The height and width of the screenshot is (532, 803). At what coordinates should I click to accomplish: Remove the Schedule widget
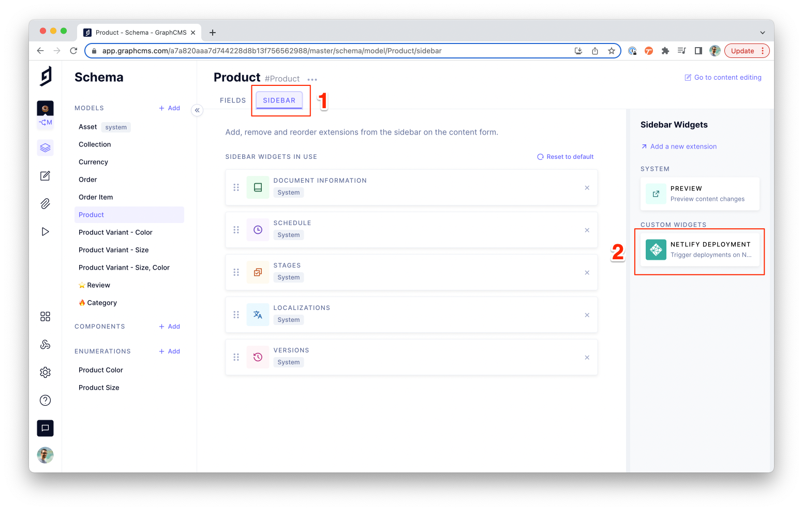pos(587,230)
